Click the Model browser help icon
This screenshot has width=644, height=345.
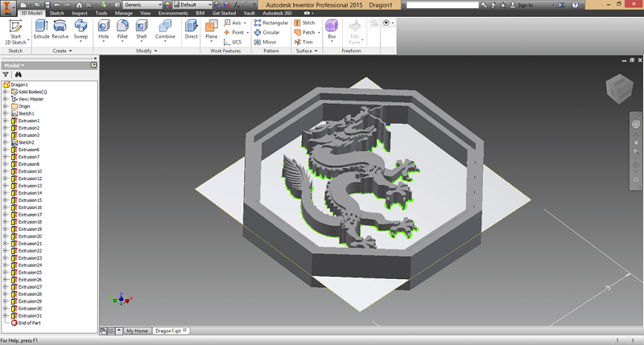[93, 65]
